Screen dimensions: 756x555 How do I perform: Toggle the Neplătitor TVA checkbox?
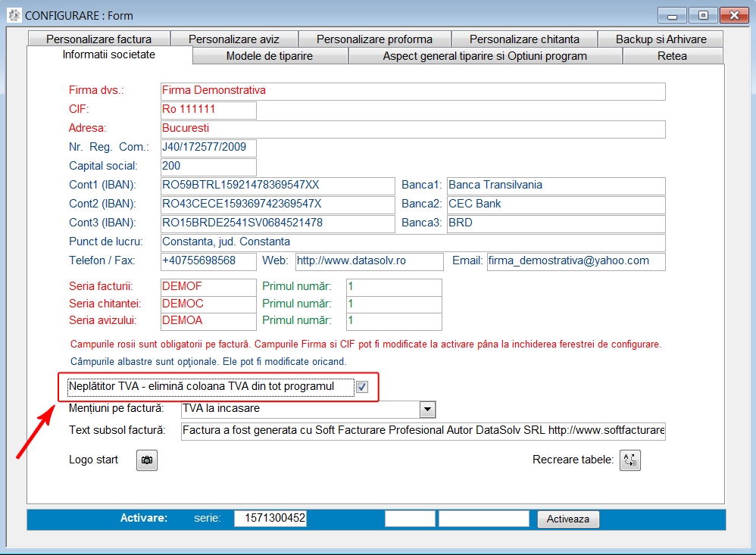(x=361, y=386)
